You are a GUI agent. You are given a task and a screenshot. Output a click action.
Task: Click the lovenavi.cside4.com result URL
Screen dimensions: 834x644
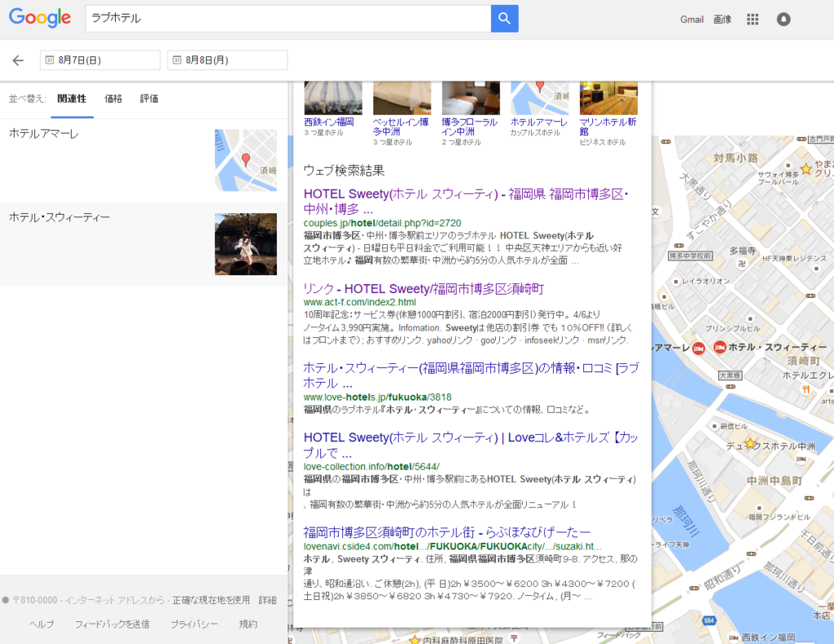pos(453,546)
